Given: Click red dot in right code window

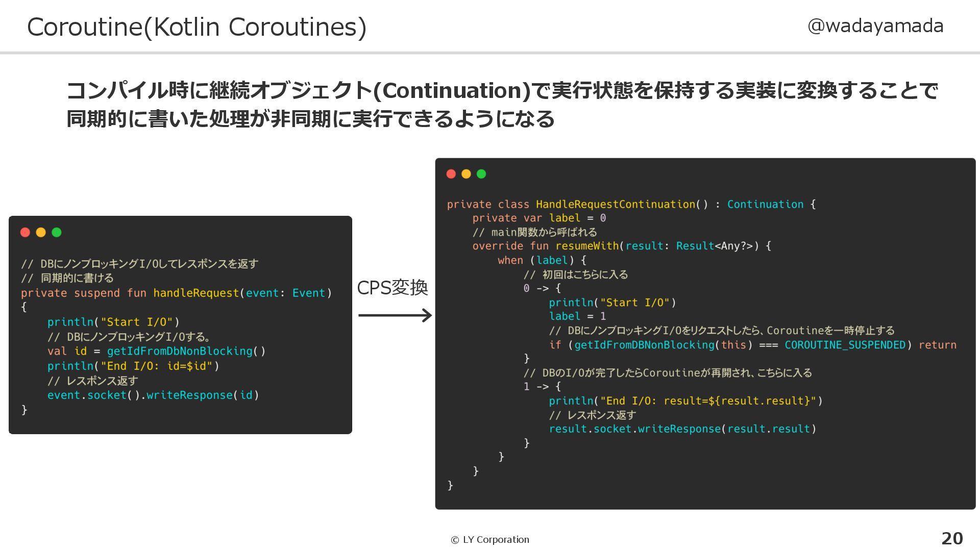Looking at the screenshot, I should (451, 174).
